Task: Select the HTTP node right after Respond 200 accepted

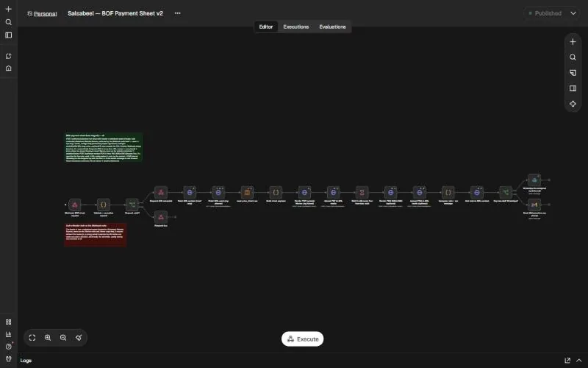Action: pyautogui.click(x=190, y=192)
